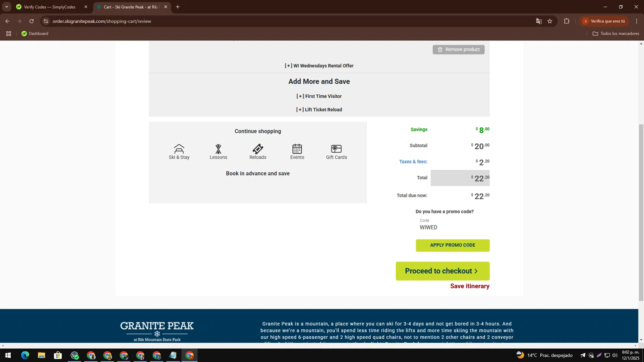Open browser extensions menu
Viewport: 644px width, 362px height.
pyautogui.click(x=567, y=21)
